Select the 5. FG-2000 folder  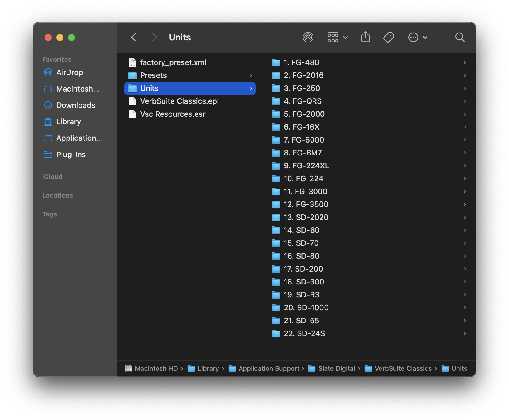click(x=369, y=114)
